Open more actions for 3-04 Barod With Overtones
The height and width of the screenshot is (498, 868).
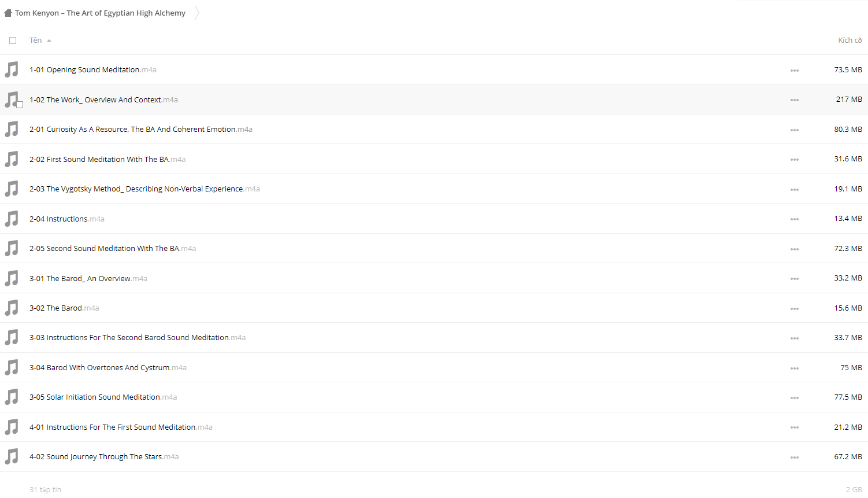795,368
